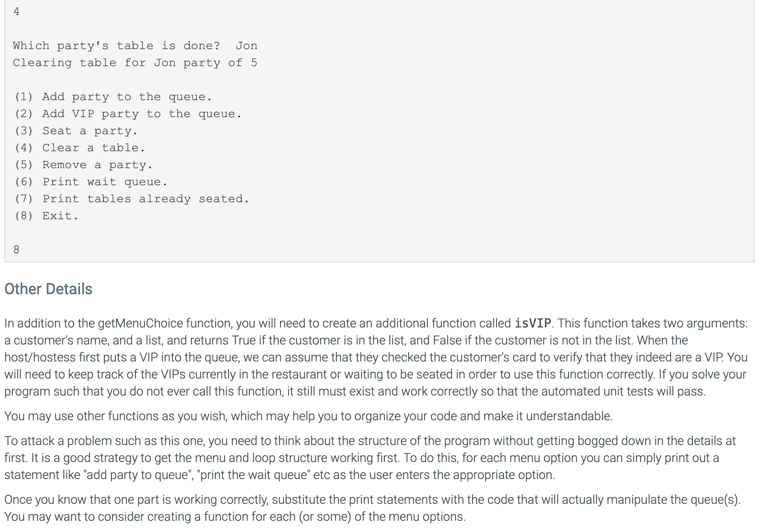Click the word "getMenuChoice" in the first paragraph

pyautogui.click(x=140, y=323)
